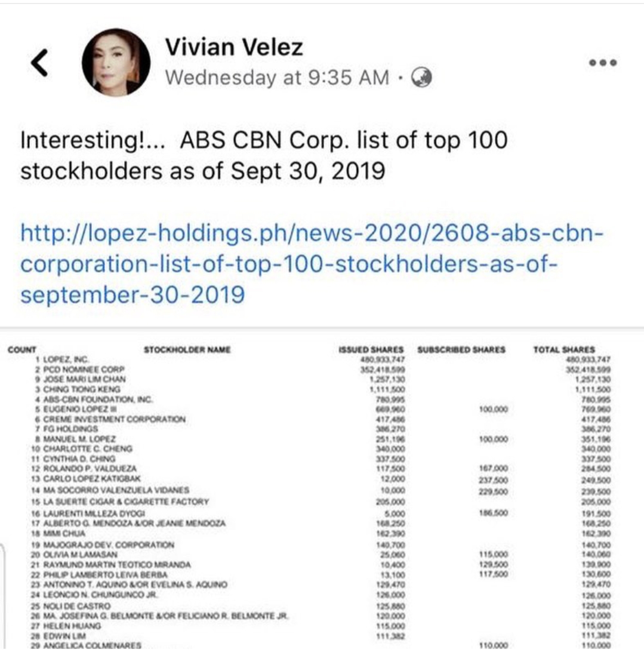Click the COUNT column header
This screenshot has height=655, width=644.
[22, 350]
